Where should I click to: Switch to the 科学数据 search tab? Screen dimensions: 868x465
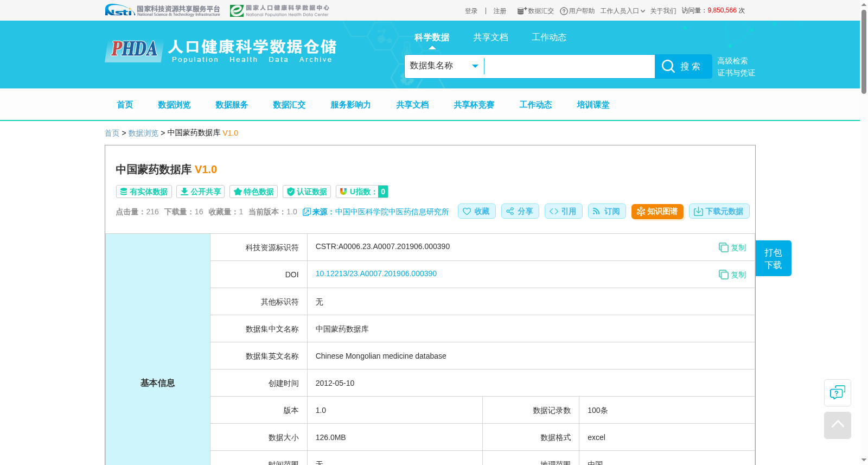[432, 37]
